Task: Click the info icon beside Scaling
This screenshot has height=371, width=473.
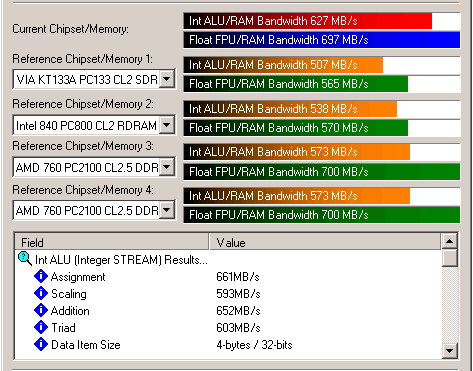Action: 41,293
